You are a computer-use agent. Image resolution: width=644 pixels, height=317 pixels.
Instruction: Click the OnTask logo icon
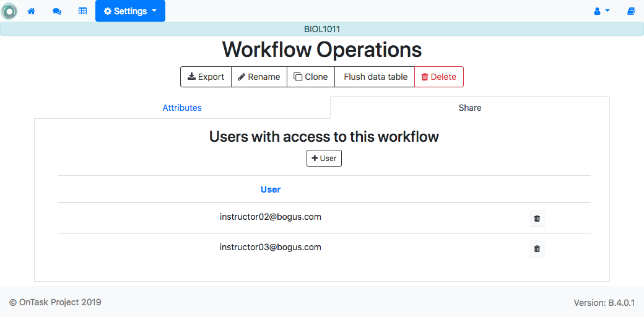pos(9,11)
